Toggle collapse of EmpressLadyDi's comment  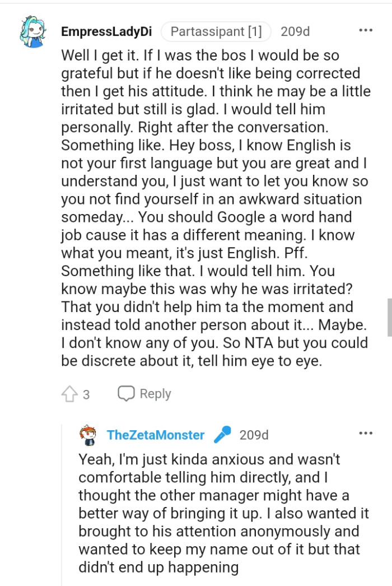coord(32,31)
